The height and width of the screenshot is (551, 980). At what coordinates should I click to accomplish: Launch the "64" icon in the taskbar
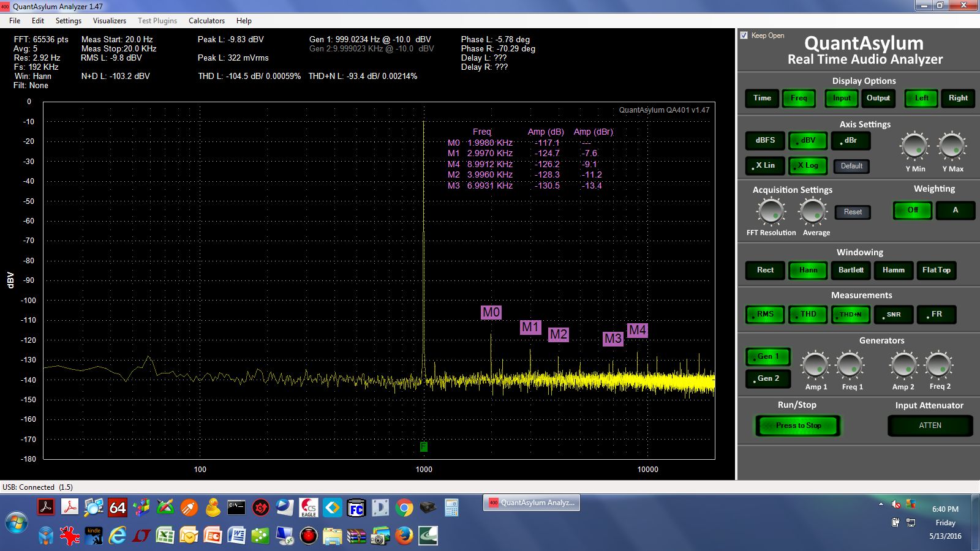click(118, 508)
